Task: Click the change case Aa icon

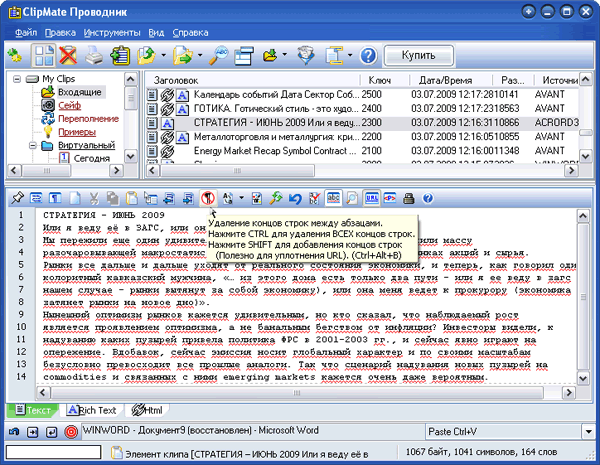Action: point(228,198)
